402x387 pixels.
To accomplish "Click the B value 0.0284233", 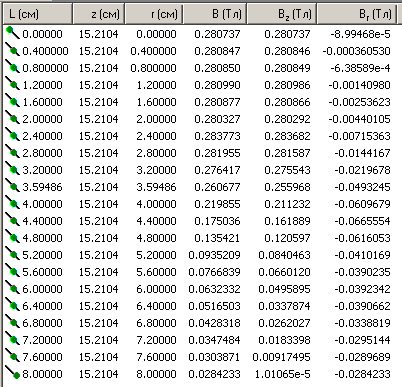I will click(214, 374).
